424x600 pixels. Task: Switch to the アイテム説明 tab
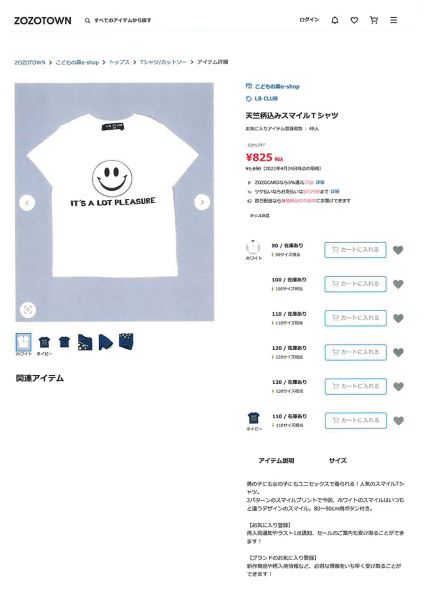click(x=276, y=461)
